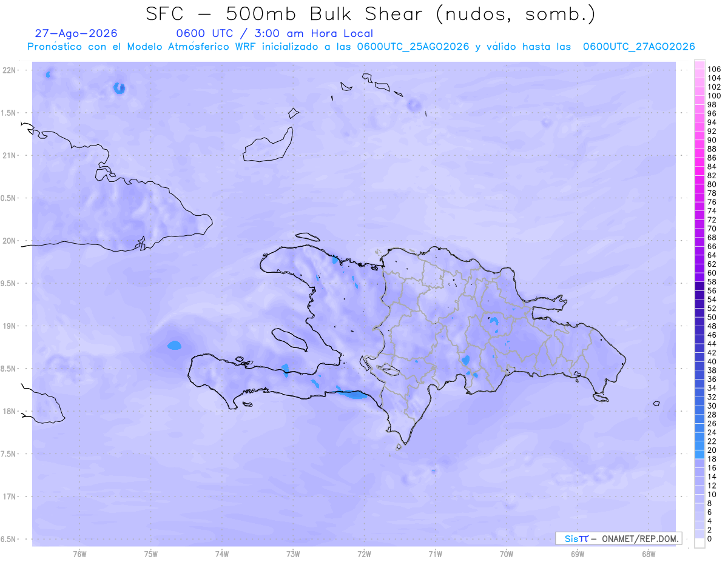This screenshot has width=728, height=562.
Task: Click "0600 UTC / 3:00 am Hora Local"
Action: 274,34
